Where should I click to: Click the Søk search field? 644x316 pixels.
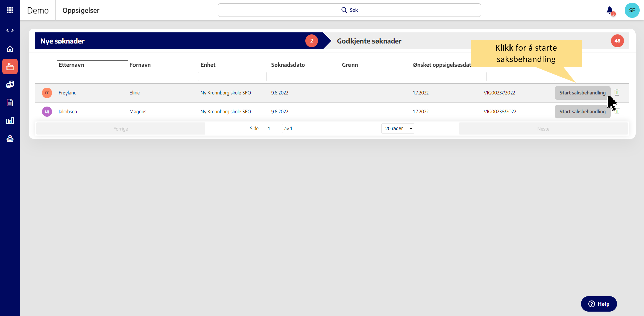(x=349, y=10)
